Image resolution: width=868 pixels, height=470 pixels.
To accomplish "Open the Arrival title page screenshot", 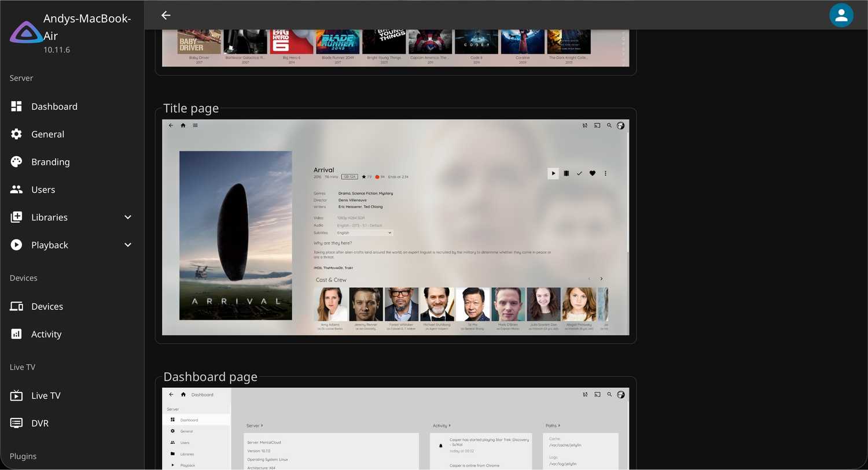I will tap(395, 227).
